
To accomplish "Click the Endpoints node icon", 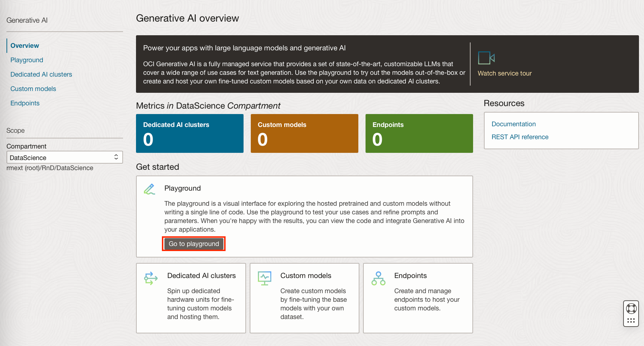I will click(378, 278).
